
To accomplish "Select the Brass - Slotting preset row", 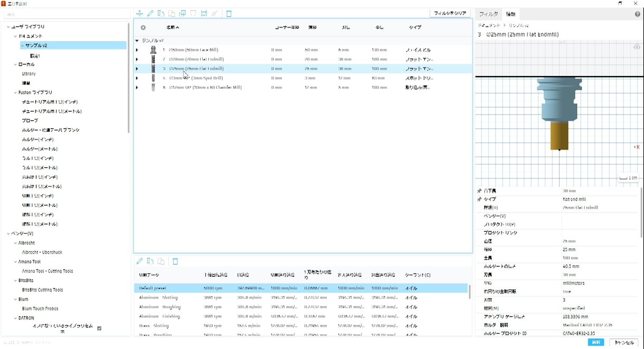I will tap(301, 326).
